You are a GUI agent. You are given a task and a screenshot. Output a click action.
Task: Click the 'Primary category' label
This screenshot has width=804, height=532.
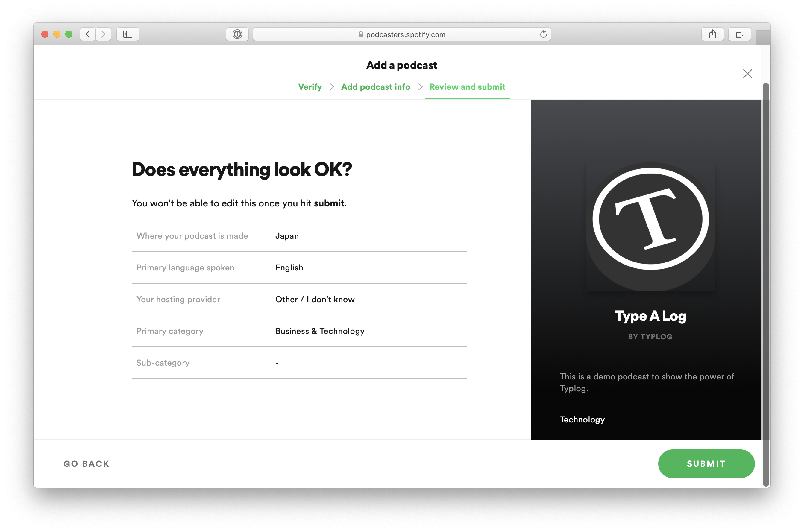pyautogui.click(x=170, y=331)
